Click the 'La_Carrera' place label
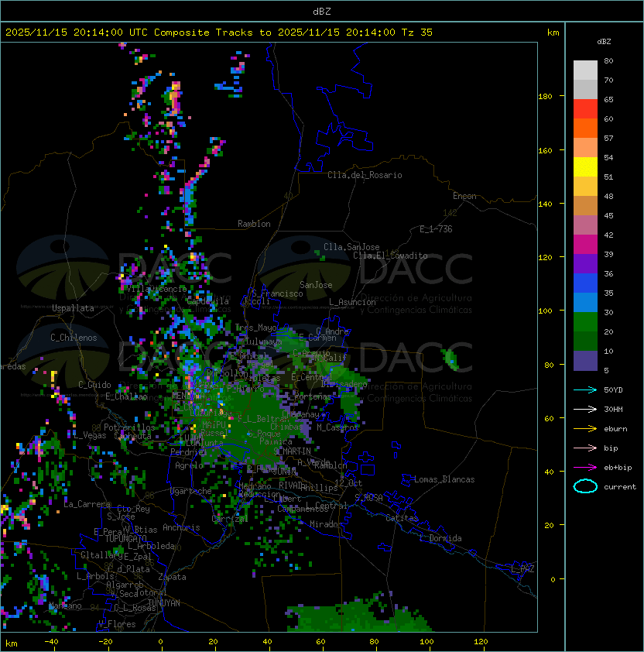 coord(87,504)
